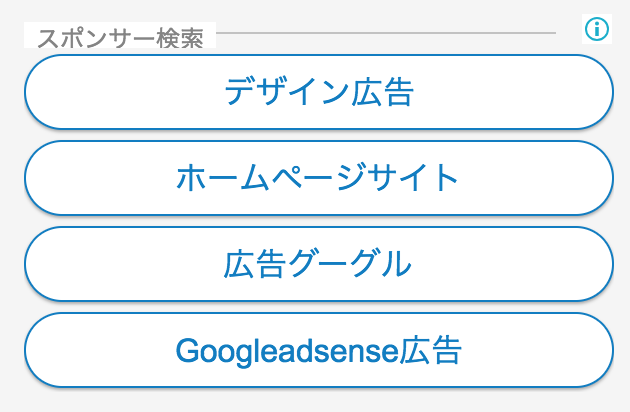The image size is (630, 412).
Task: Click the button mentioning ホームページ
Action: click(x=319, y=178)
